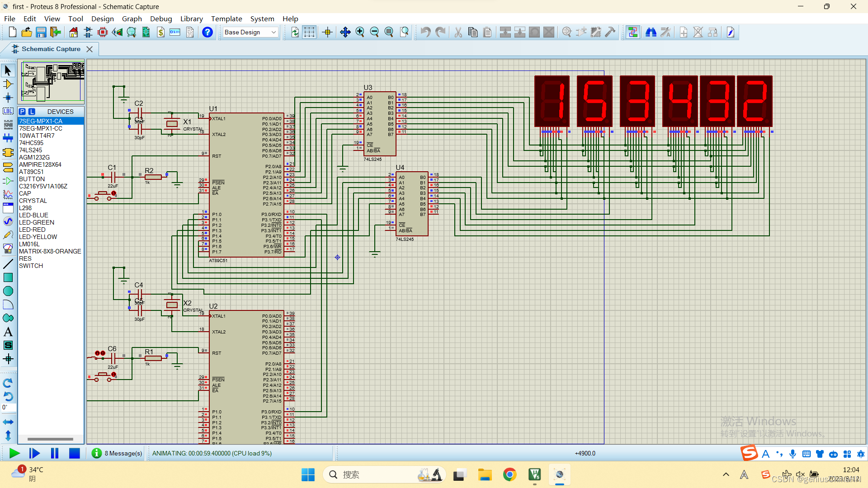This screenshot has height=488, width=868.
Task: Click the device list horizontal scrollbar
Action: click(x=51, y=439)
